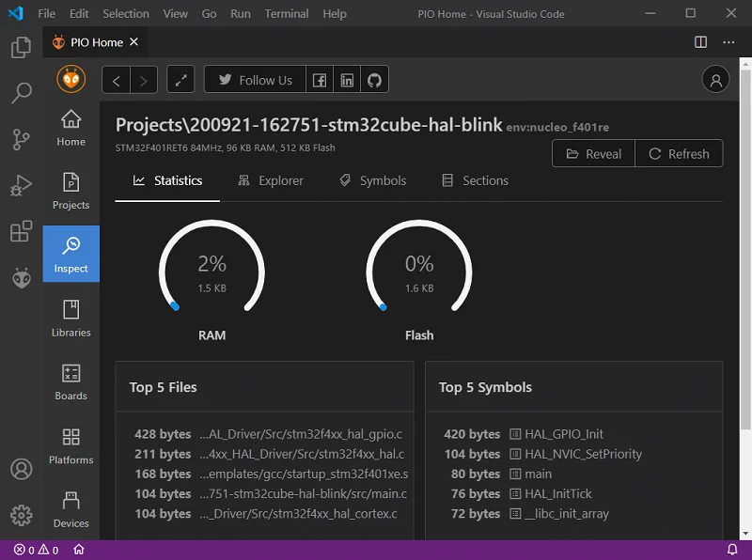
Task: Click the Reveal button
Action: (594, 153)
